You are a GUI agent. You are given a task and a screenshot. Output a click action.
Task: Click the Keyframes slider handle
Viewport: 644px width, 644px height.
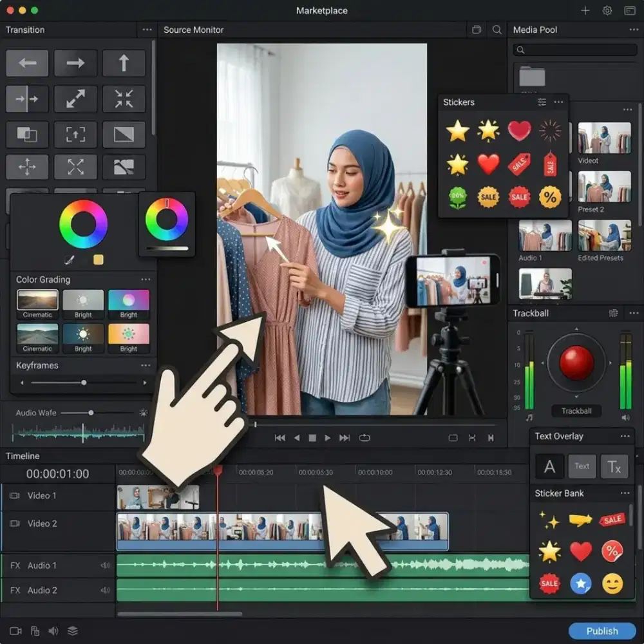point(84,383)
